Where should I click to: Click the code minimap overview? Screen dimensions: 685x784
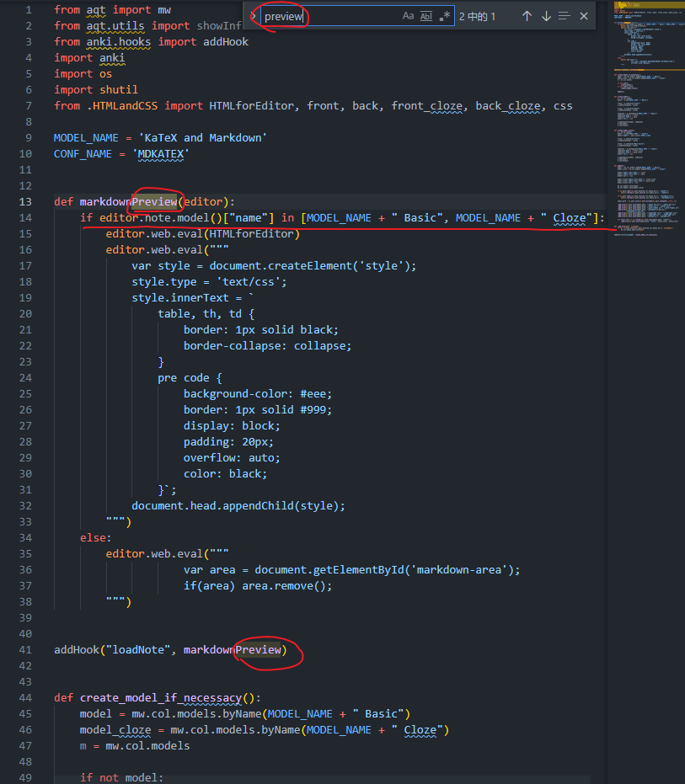click(x=649, y=118)
